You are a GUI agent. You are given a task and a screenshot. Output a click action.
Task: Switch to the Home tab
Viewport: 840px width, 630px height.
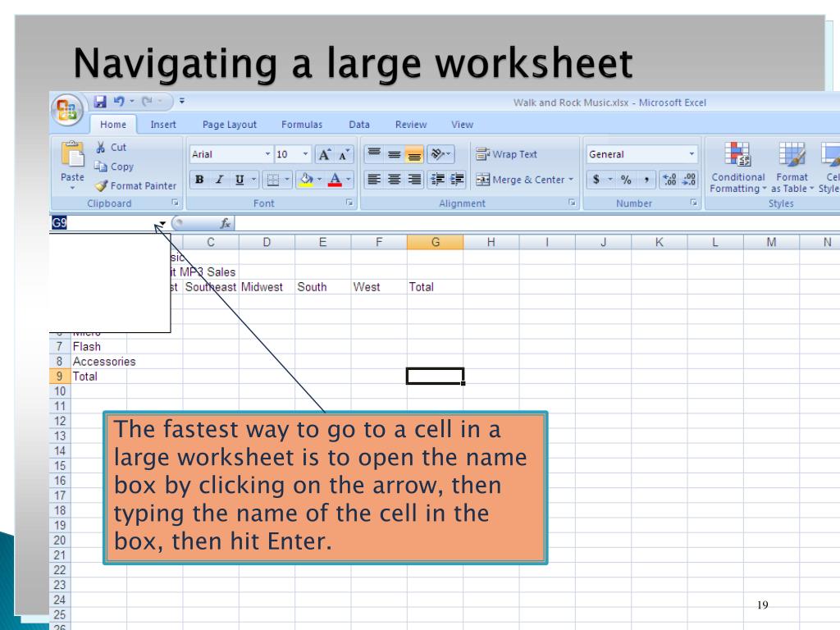click(113, 125)
